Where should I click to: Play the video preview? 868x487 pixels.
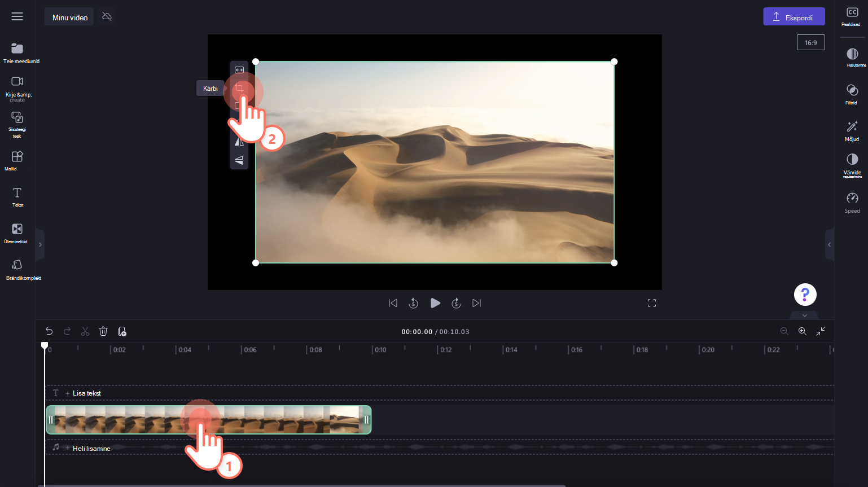(435, 303)
